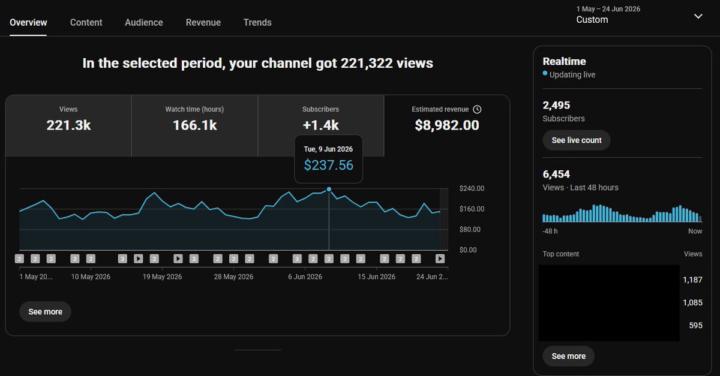Screen dimensions: 720x376
Task: Click the clock icon beside Estimated revenue
Action: pos(477,109)
